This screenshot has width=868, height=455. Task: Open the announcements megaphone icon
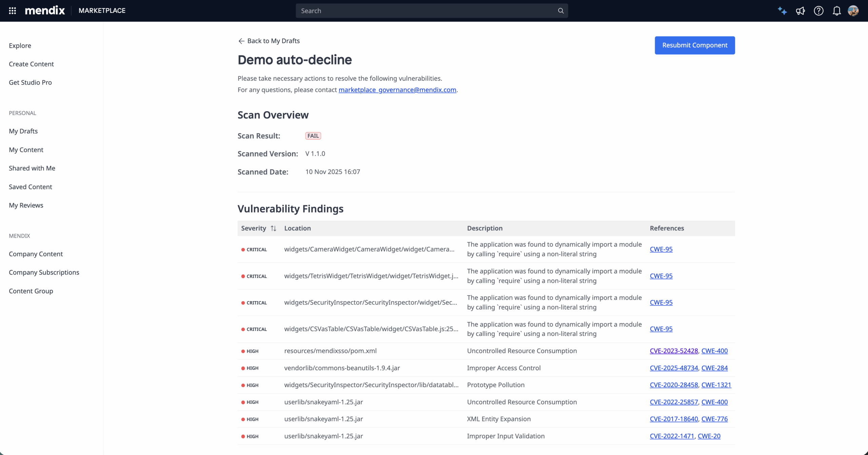[801, 11]
